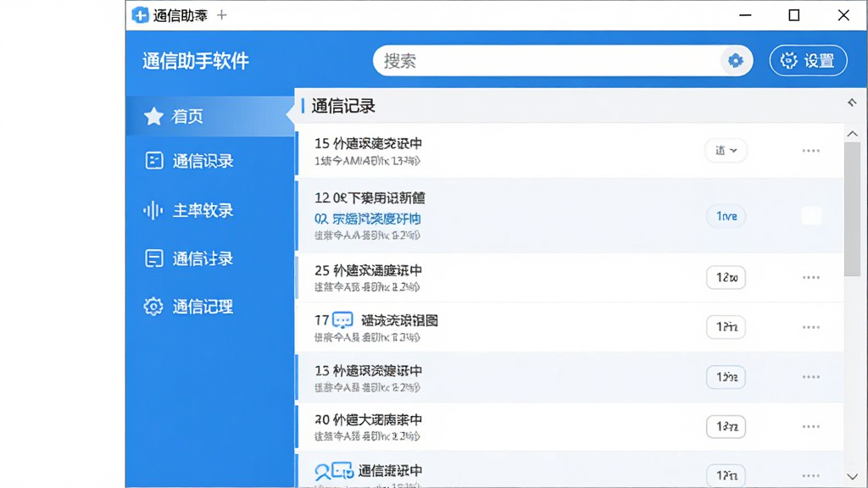
Task: Collapse the 通信记录 panel header arrow
Action: pyautogui.click(x=852, y=103)
